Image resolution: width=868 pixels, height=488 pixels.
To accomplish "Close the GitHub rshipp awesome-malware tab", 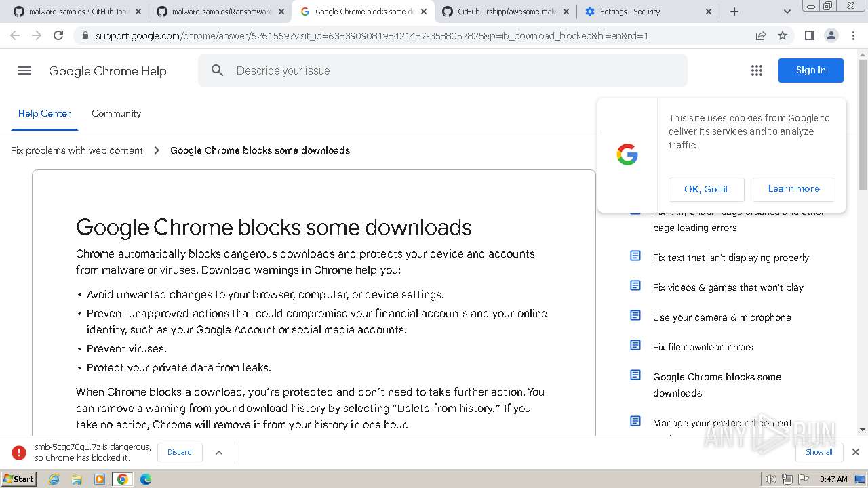I will click(566, 12).
